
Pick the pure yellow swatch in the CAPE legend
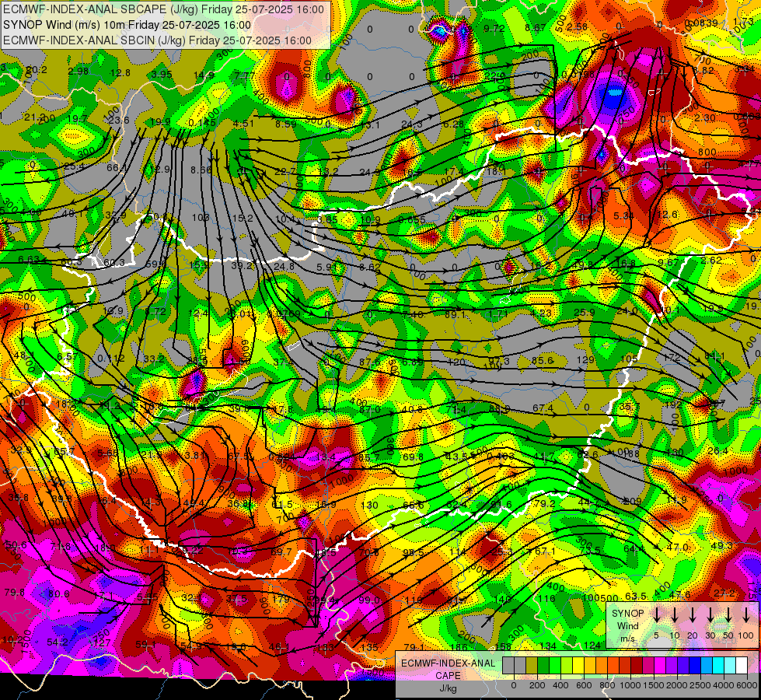pyautogui.click(x=578, y=666)
